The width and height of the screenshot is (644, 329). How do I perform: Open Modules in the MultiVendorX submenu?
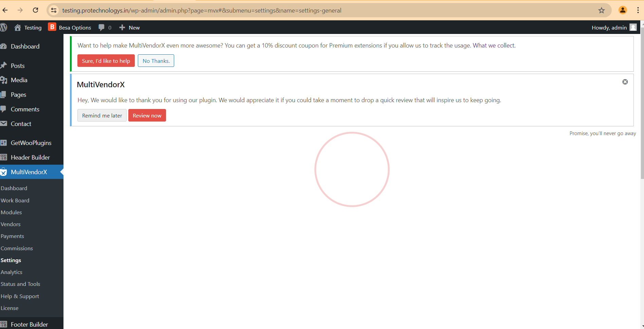(11, 212)
